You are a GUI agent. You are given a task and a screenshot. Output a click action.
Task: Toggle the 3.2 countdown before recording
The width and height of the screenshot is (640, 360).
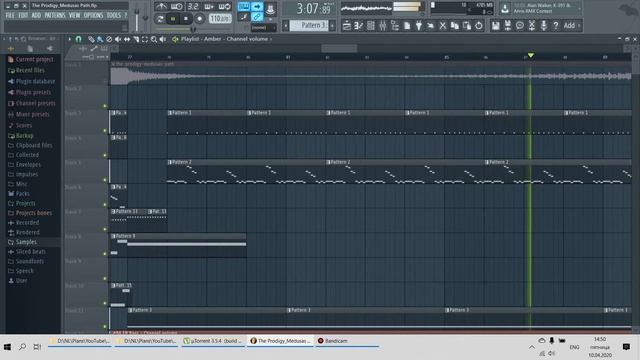pos(193,7)
